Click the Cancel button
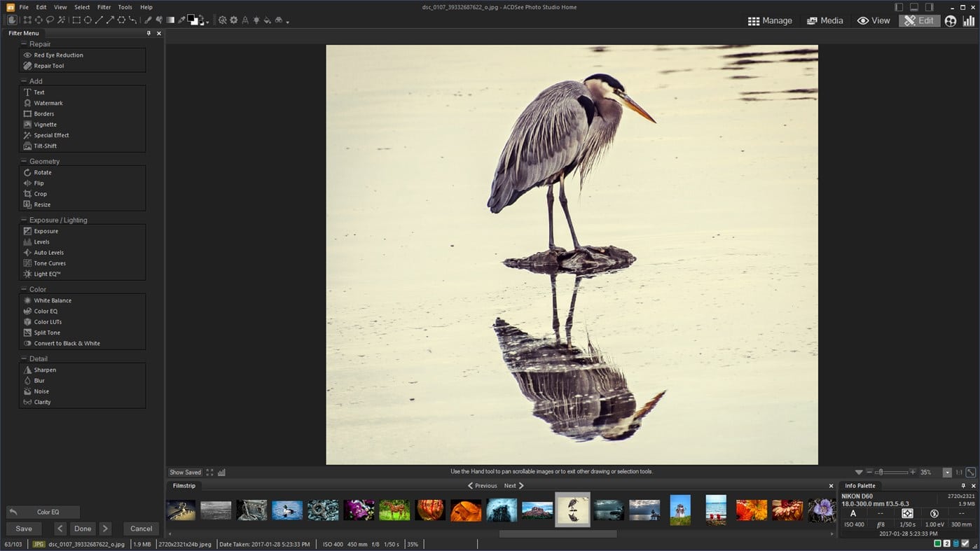 coord(141,529)
